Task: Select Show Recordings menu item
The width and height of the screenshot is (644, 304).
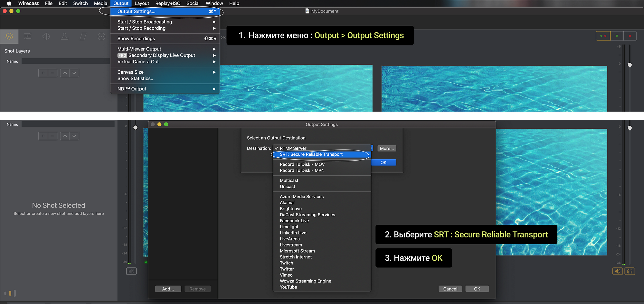Action: point(165,39)
